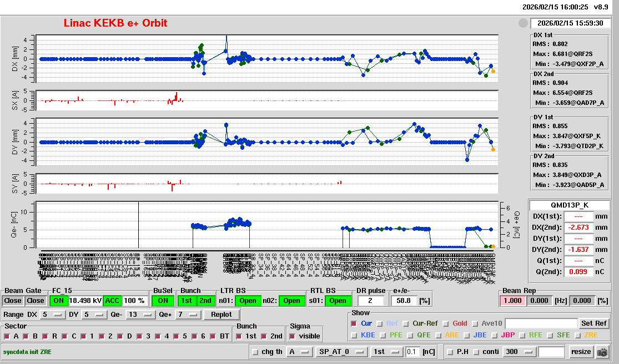Toggle Sector 1 checkbox
The width and height of the screenshot is (619, 364).
point(83,336)
